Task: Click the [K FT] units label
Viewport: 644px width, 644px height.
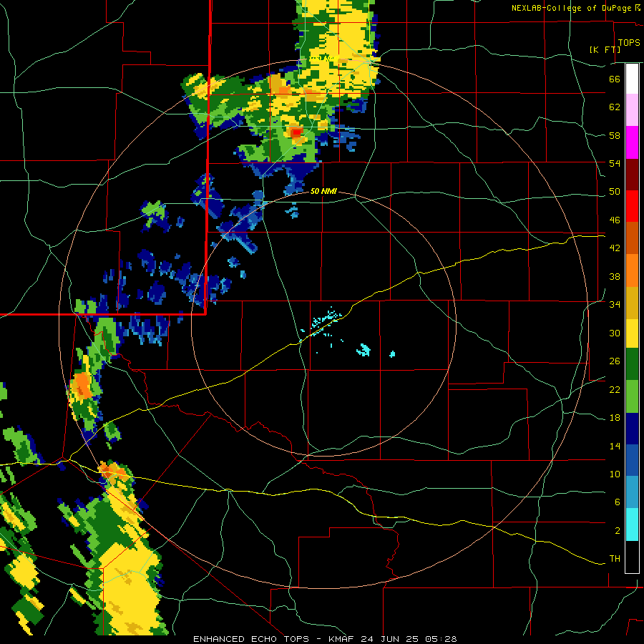Action: 605,49
